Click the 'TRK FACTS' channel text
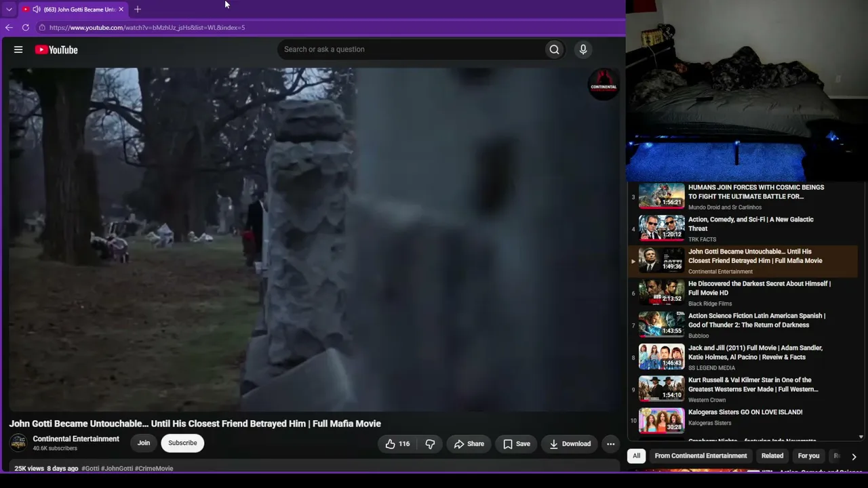The width and height of the screenshot is (868, 488). coord(702,239)
